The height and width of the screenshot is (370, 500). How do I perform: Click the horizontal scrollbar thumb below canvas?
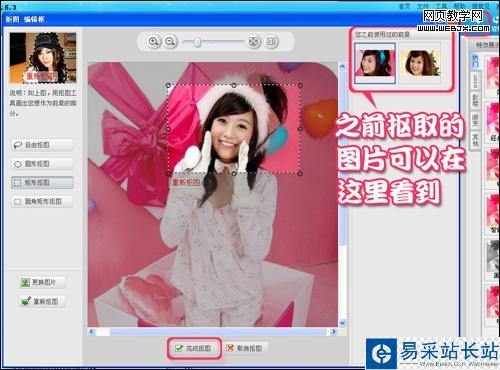(x=217, y=332)
